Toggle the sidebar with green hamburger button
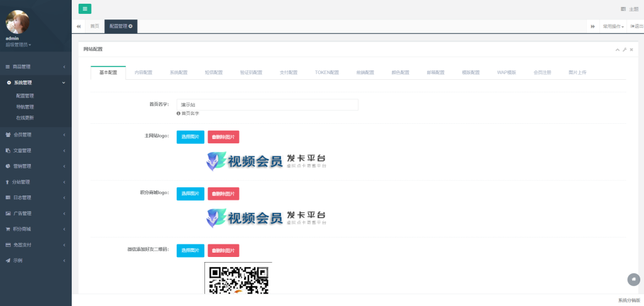 pos(85,9)
